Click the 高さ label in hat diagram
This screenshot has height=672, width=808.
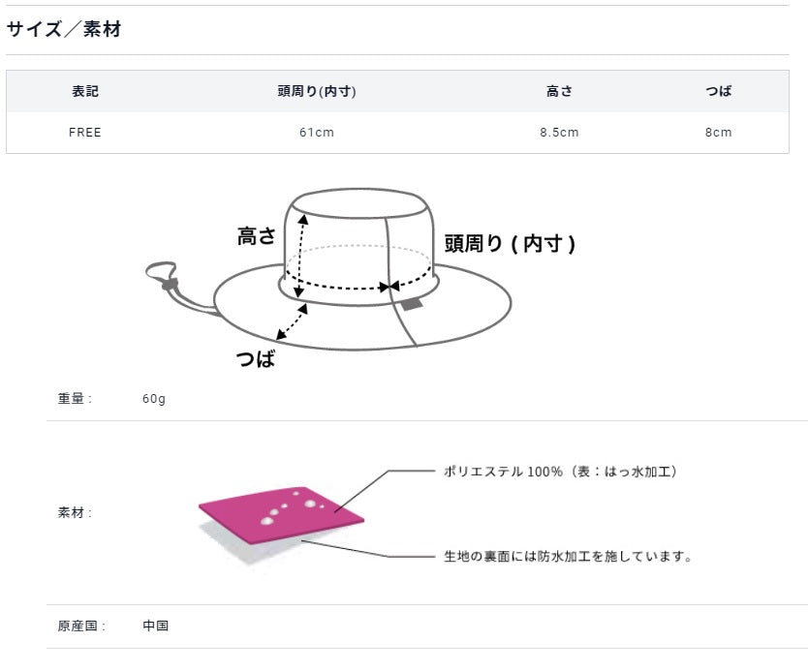click(x=256, y=236)
